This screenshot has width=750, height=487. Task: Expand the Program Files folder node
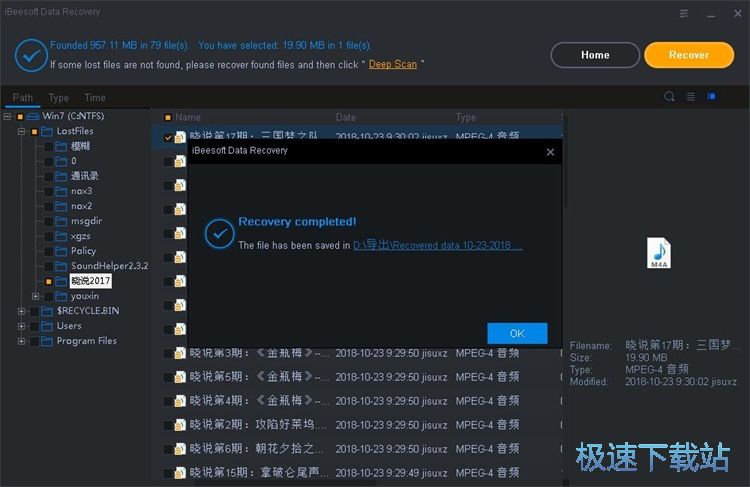(21, 341)
